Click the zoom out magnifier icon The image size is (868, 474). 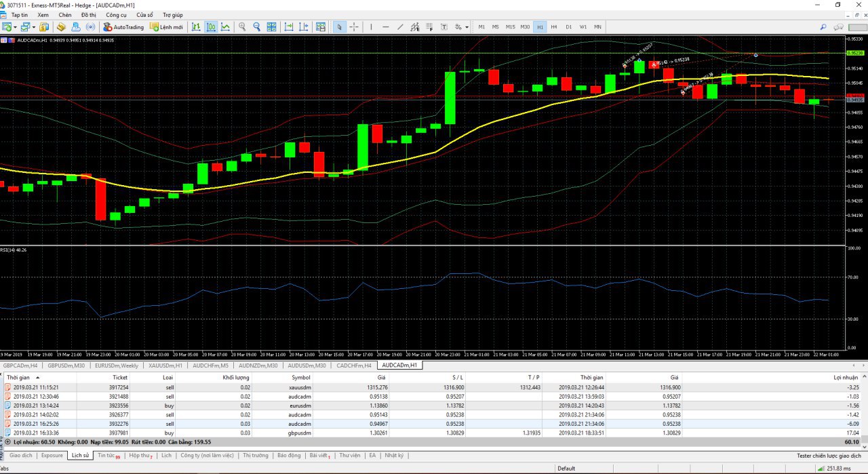pos(257,27)
